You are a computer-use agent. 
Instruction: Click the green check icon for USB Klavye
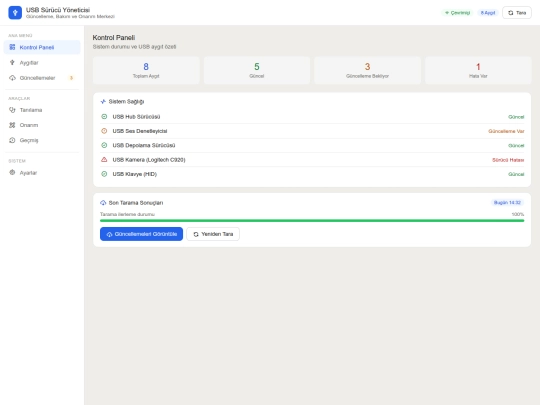pos(104,174)
